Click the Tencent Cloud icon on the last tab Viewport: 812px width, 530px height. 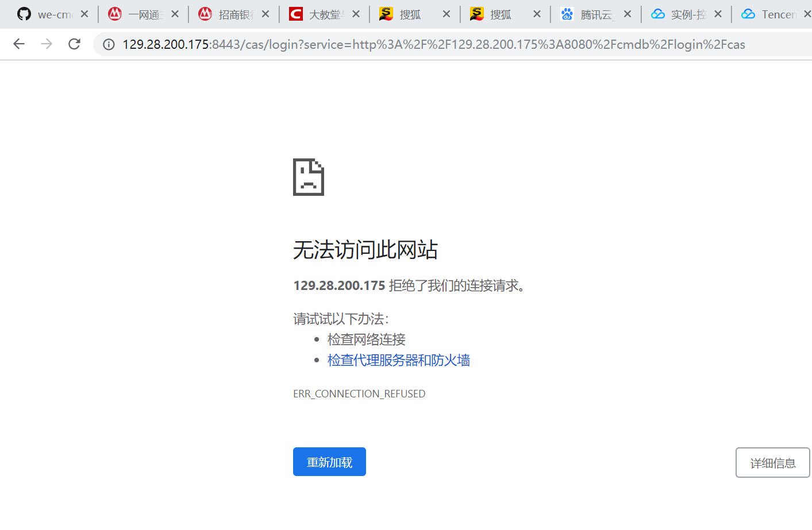[x=748, y=13]
